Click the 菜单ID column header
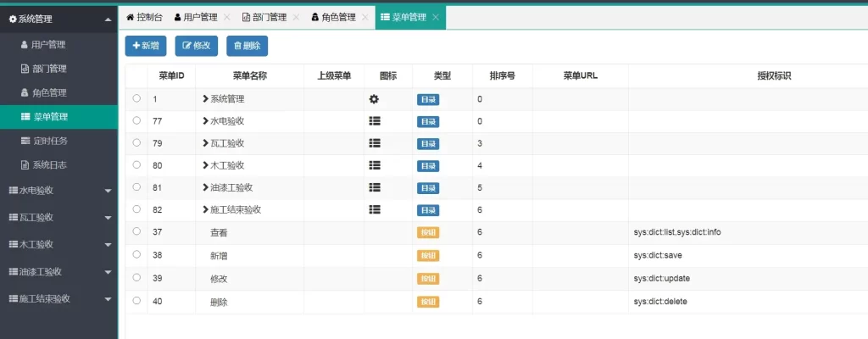Viewport: 868px width, 339px height. [x=171, y=76]
